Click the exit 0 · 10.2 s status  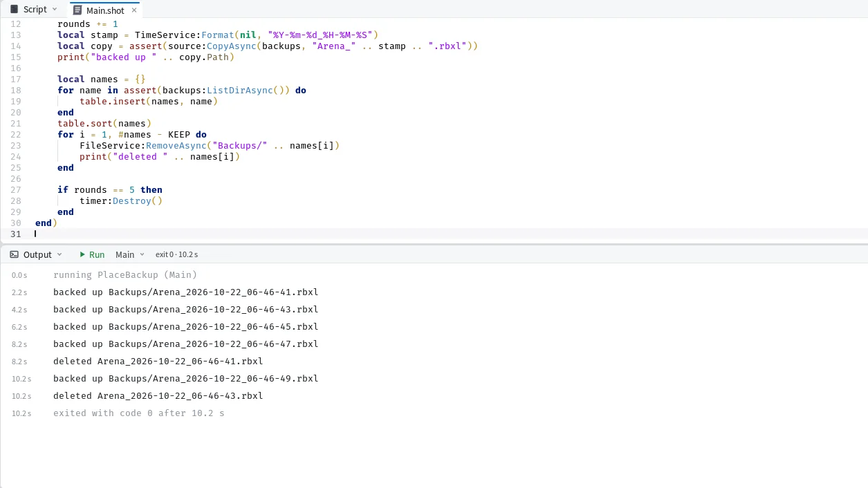(x=176, y=254)
